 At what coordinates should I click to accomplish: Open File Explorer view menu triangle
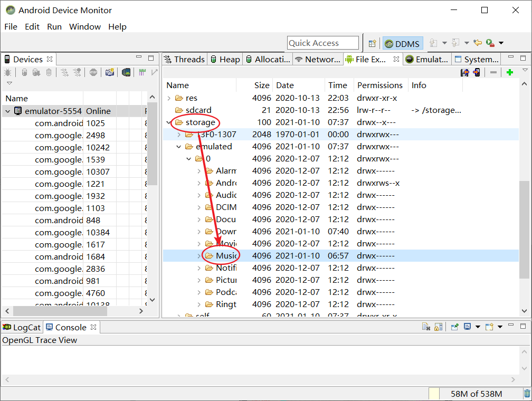(x=525, y=70)
